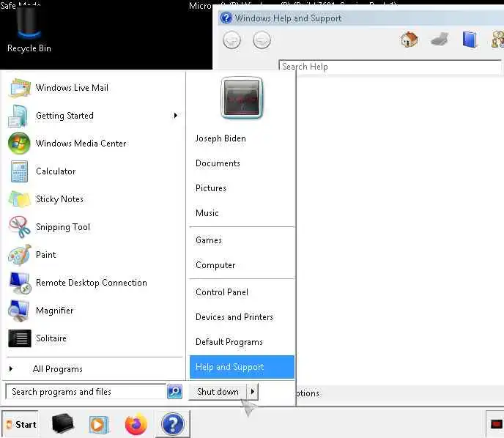This screenshot has height=438, width=504.
Task: Open Computer from Start menu
Action: (x=215, y=265)
